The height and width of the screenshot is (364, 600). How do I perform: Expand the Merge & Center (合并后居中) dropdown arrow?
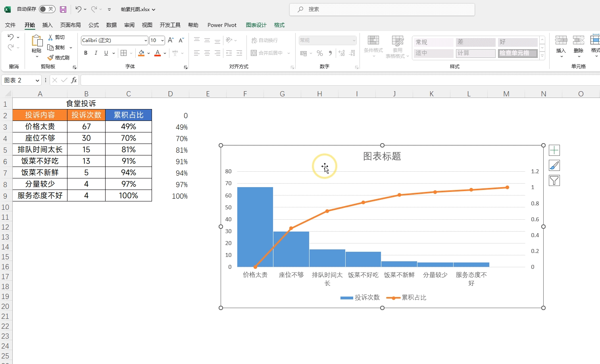click(x=288, y=53)
